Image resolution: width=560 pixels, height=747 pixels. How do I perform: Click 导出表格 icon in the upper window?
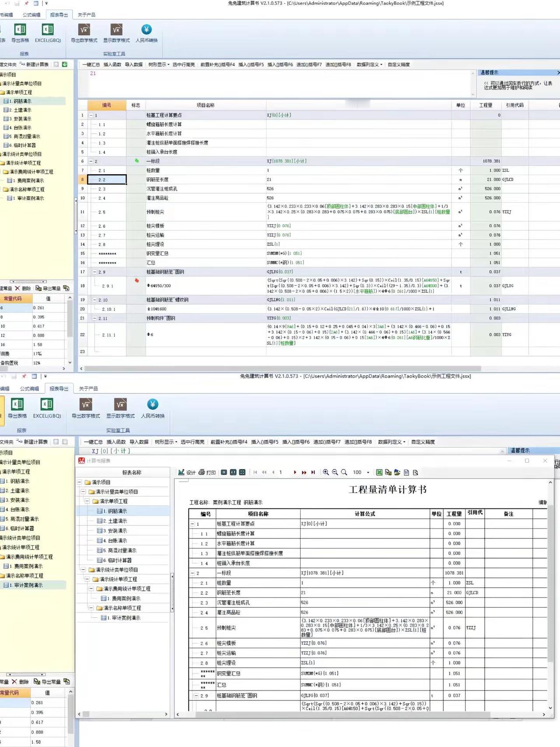(20, 30)
